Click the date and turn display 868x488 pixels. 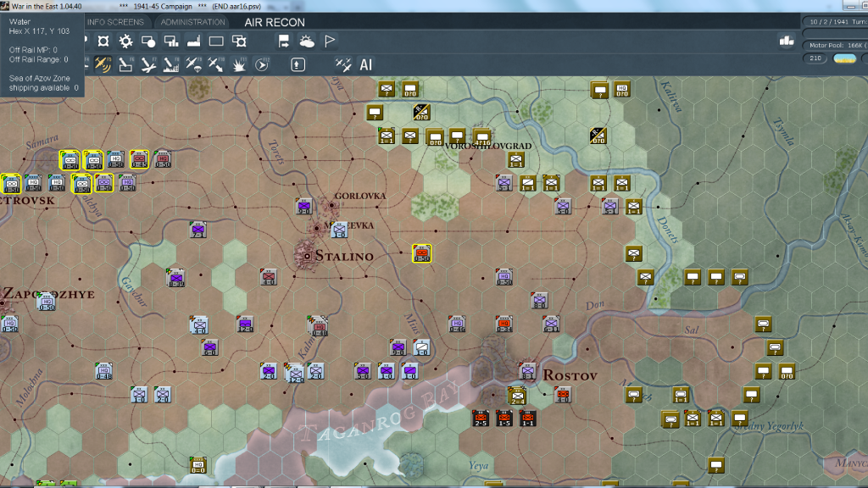(836, 22)
